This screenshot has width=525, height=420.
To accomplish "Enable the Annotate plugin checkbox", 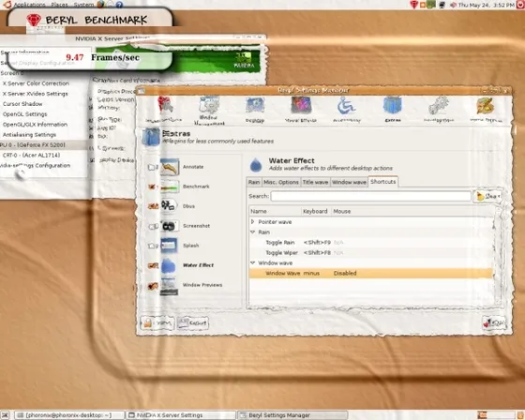I will coord(152,167).
